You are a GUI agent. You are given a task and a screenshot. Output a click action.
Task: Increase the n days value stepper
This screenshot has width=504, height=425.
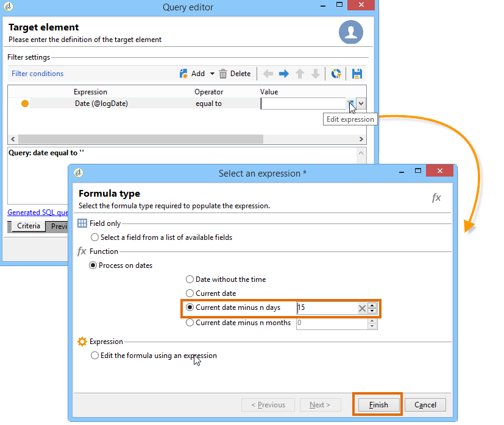tap(372, 306)
